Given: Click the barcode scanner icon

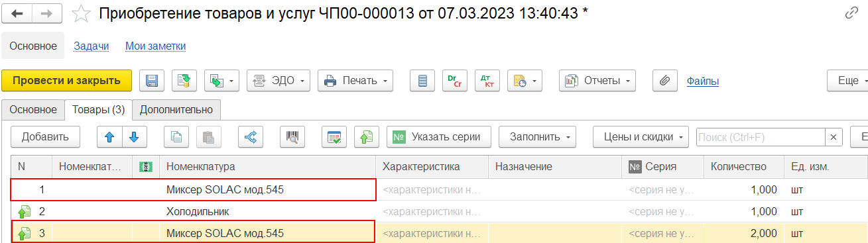Looking at the screenshot, I should [x=292, y=137].
